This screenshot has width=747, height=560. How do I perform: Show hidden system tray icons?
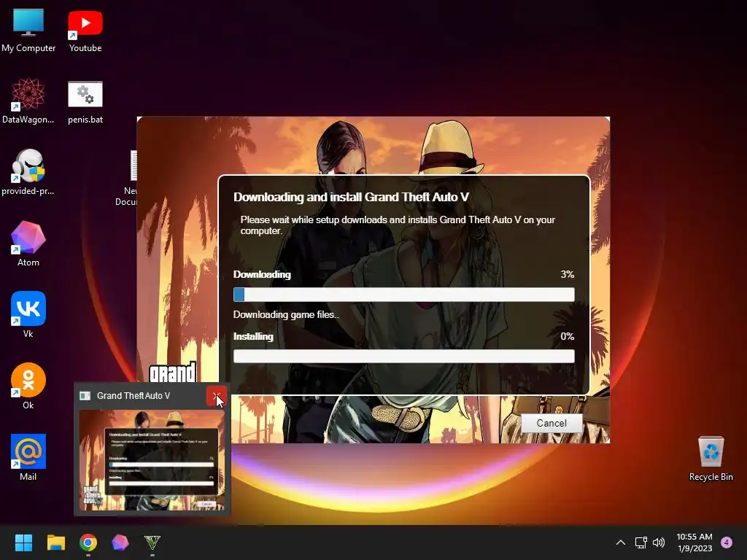click(x=621, y=542)
